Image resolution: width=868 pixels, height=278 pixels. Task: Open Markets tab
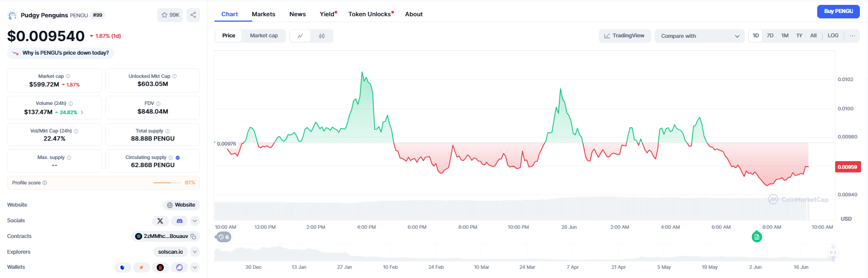(263, 14)
